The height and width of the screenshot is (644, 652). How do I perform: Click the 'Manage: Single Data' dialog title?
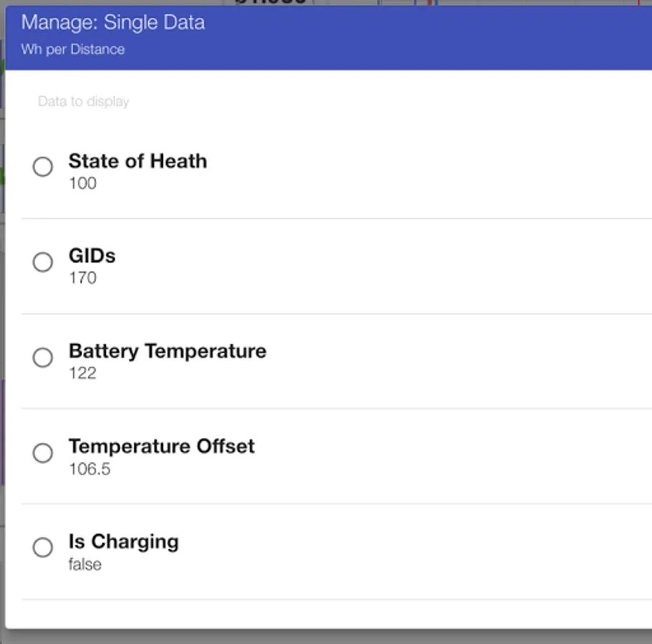click(x=112, y=23)
